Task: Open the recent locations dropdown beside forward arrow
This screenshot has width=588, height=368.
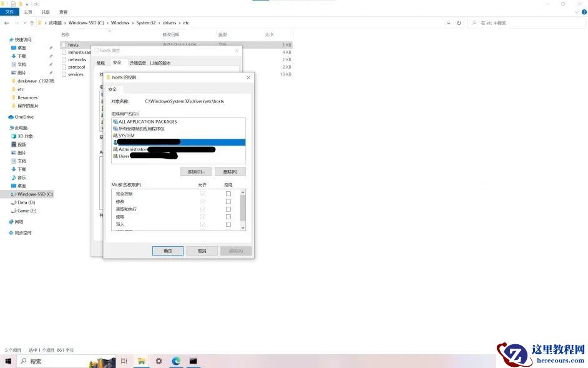Action: tap(25, 23)
